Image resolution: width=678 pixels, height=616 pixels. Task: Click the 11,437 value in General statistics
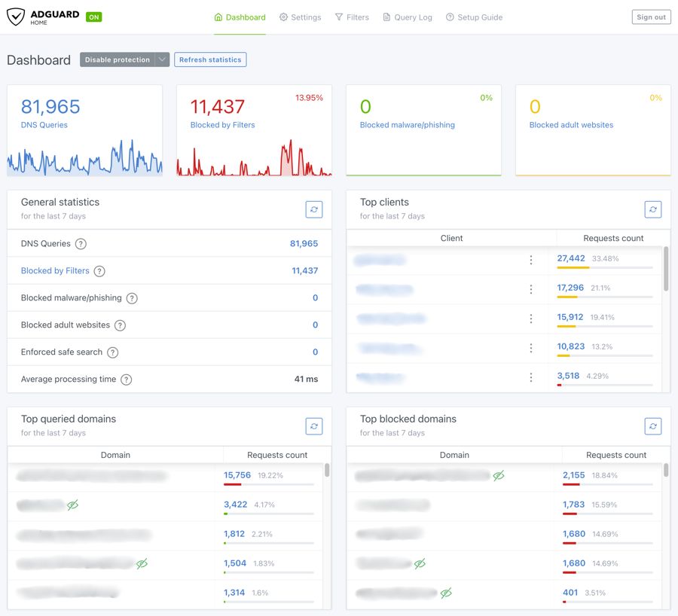coord(305,270)
